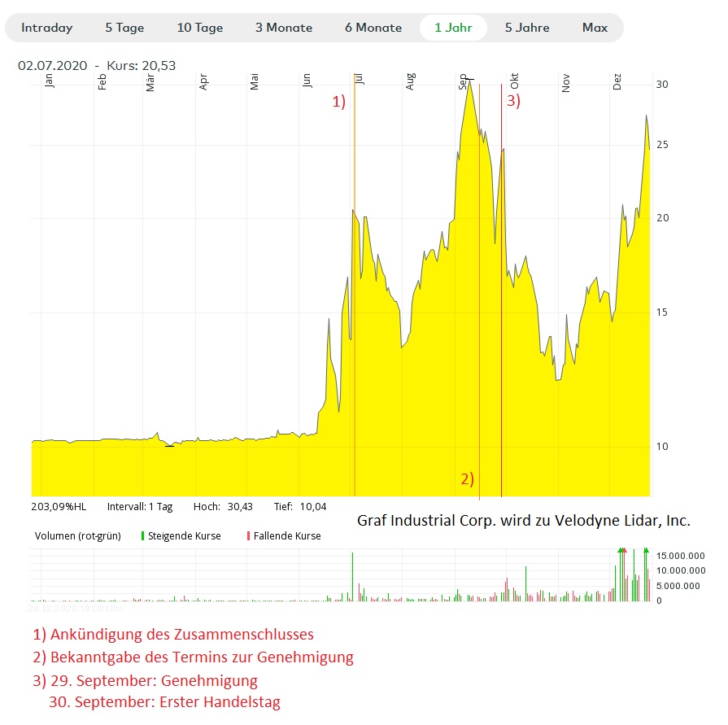
Task: Click the red 1) annotation marker on chart
Action: coord(338,102)
